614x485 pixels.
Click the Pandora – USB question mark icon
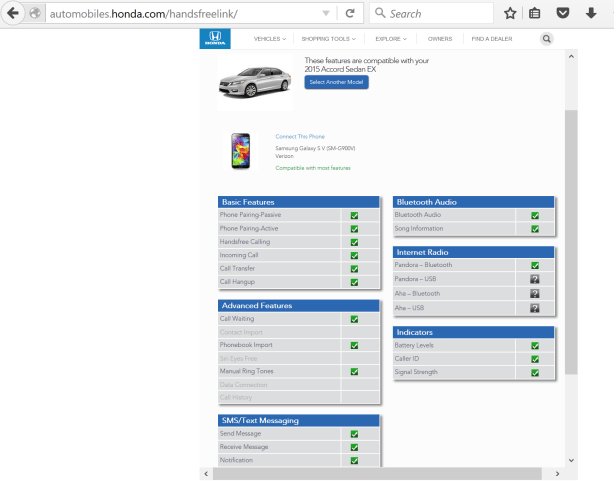535,279
